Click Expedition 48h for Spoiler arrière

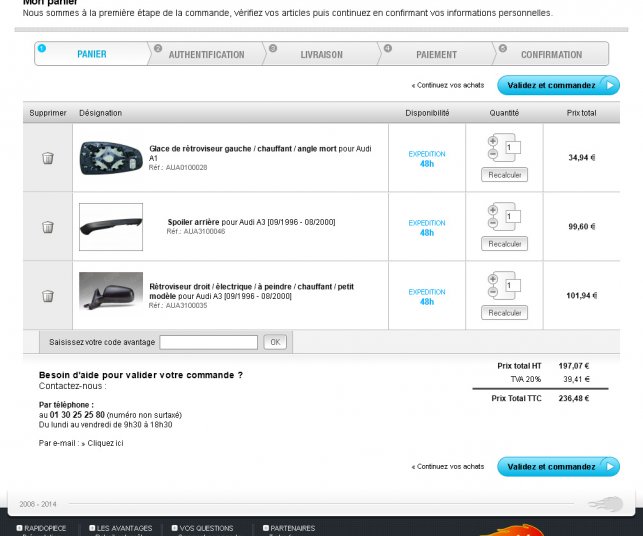point(427,228)
